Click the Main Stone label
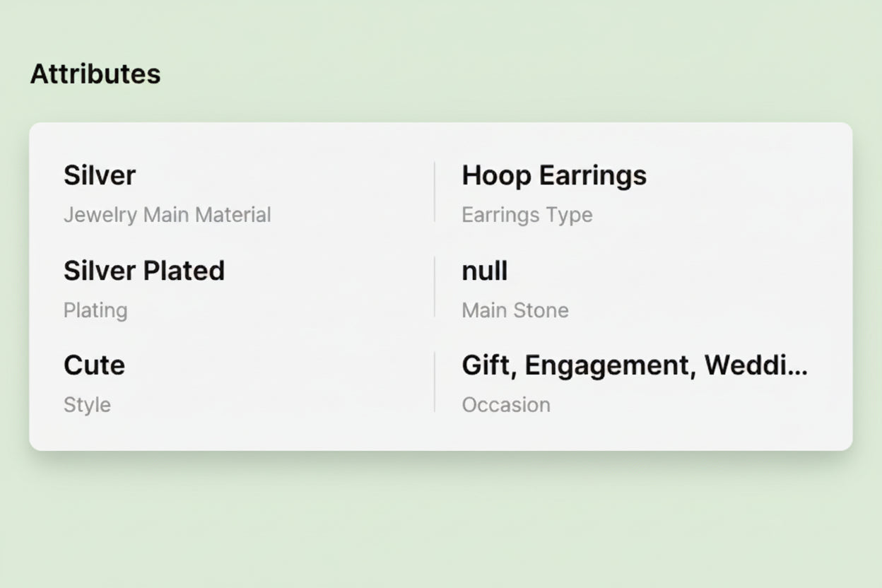Viewport: 882px width, 588px height. [x=514, y=310]
